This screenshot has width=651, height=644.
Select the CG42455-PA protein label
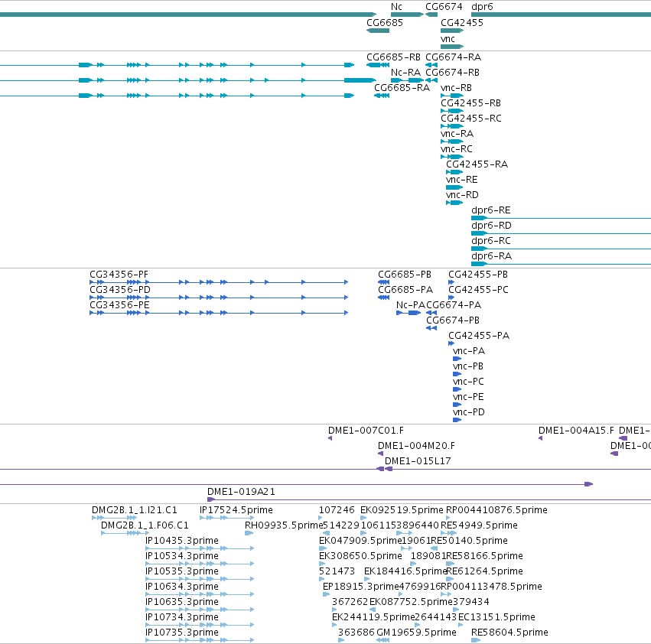click(x=479, y=336)
